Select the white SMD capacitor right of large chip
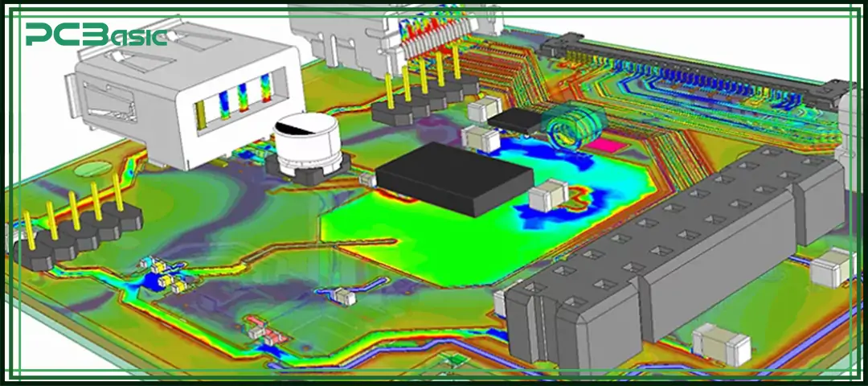Screen dimensions: 868x386 (551, 195)
